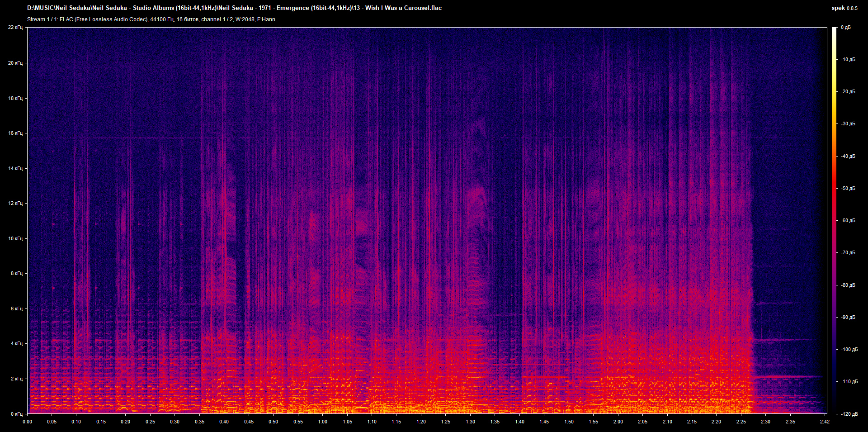
Task: Click the 1:45 time axis label
Action: point(544,422)
